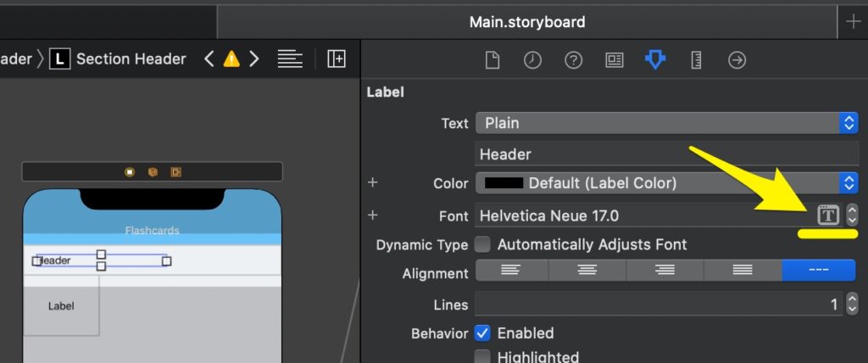The width and height of the screenshot is (868, 363).
Task: Click the font picker T icon
Action: pyautogui.click(x=828, y=215)
